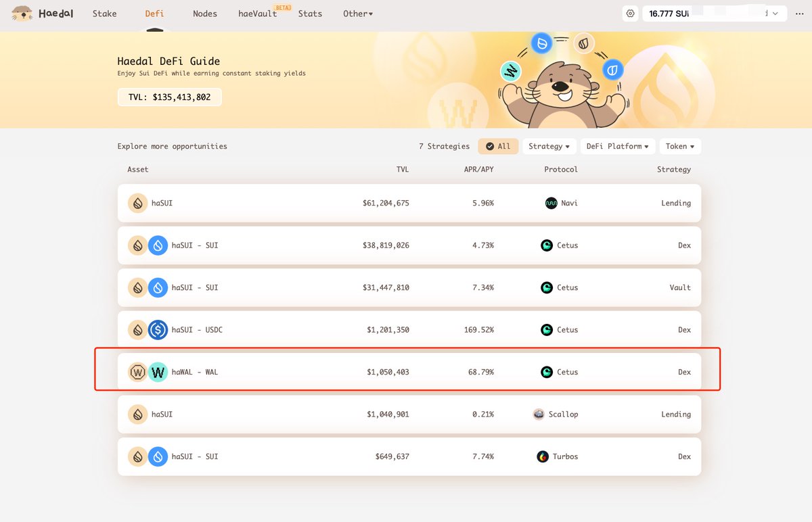Open the haSUI - USDC Cetus row
The image size is (812, 522).
pos(409,330)
